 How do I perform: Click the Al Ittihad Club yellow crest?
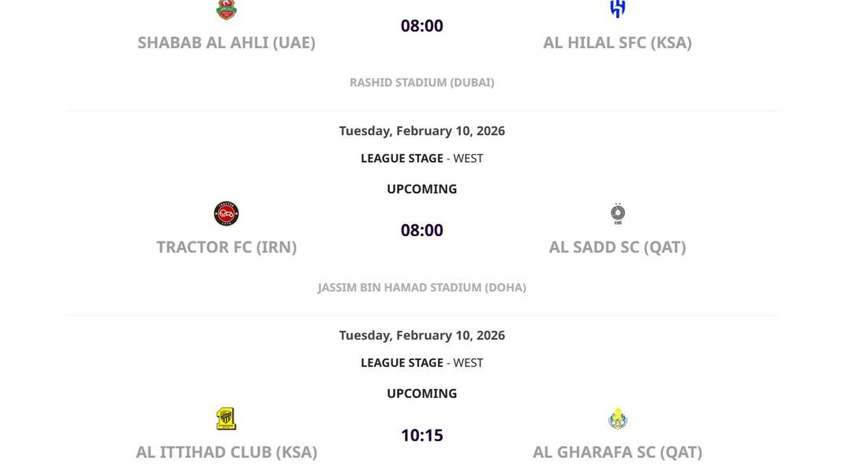pyautogui.click(x=226, y=418)
